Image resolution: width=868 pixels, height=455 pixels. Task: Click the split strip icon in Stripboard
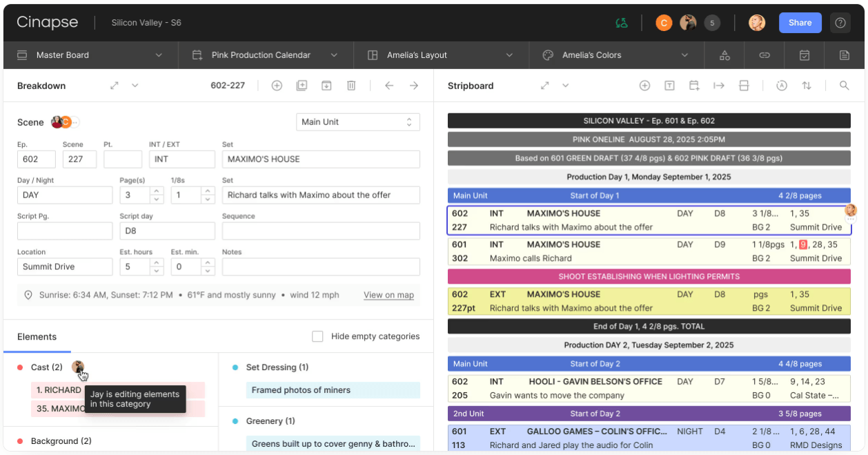(x=744, y=86)
